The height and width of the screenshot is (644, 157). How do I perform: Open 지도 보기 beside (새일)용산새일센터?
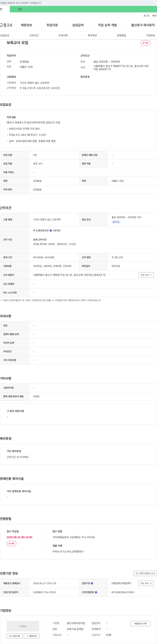click(146, 583)
